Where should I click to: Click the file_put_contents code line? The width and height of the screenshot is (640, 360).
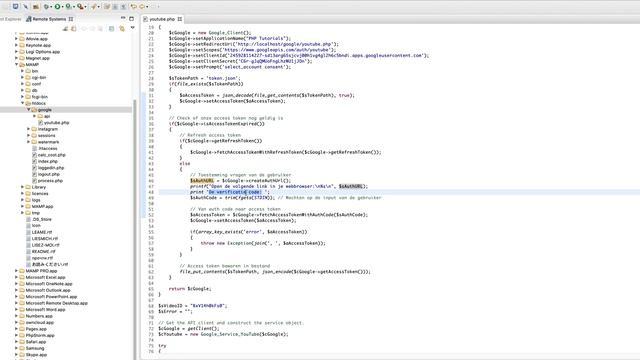pyautogui.click(x=275, y=271)
